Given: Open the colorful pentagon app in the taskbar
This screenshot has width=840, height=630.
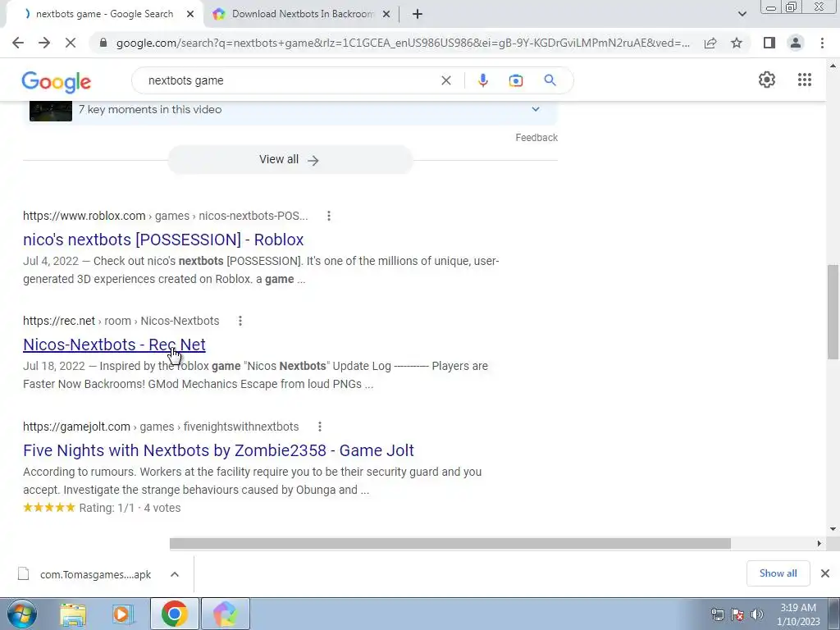Looking at the screenshot, I should point(226,614).
